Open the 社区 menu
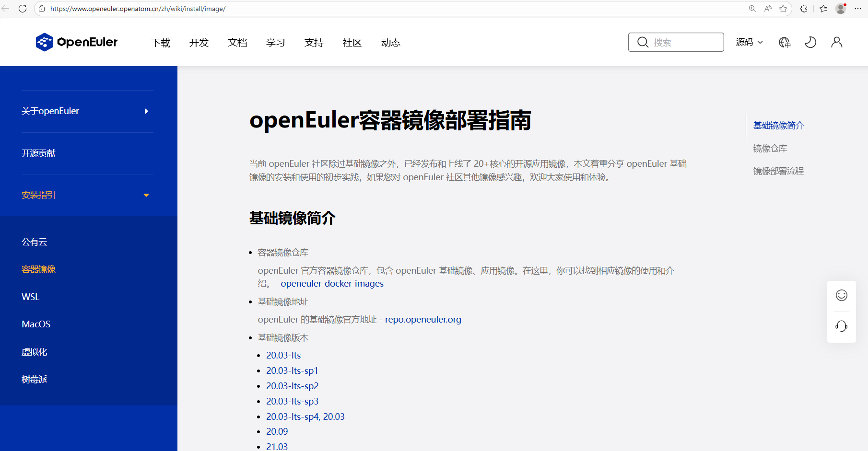Screen dimensions: 868x451 352,43
